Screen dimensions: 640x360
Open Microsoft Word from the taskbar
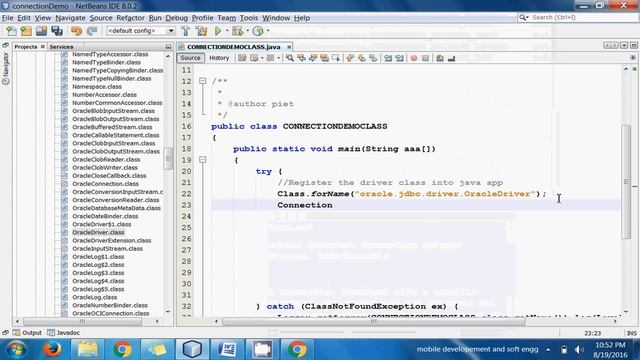click(x=227, y=349)
